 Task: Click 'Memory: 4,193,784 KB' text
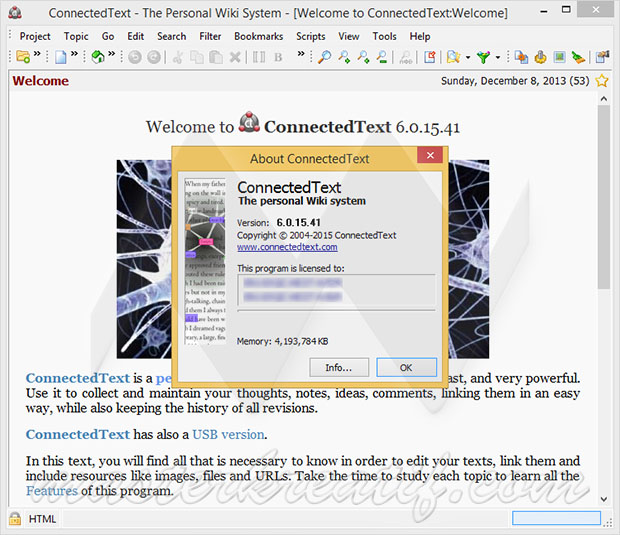pyautogui.click(x=282, y=341)
